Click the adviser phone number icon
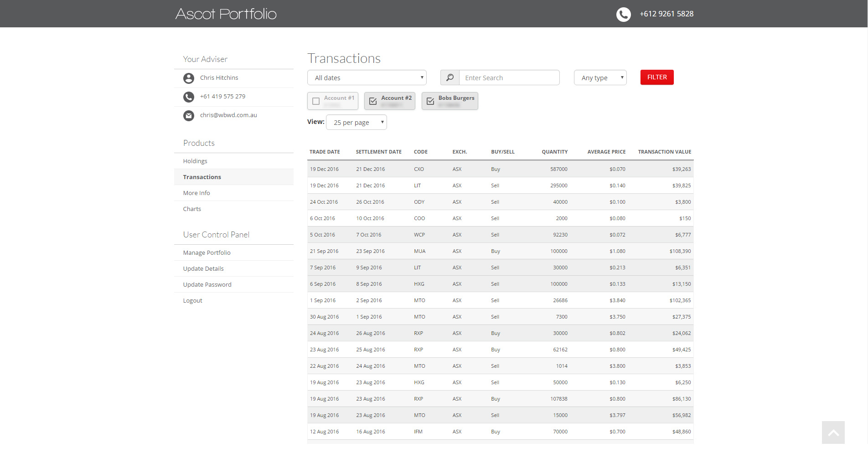 [x=188, y=97]
